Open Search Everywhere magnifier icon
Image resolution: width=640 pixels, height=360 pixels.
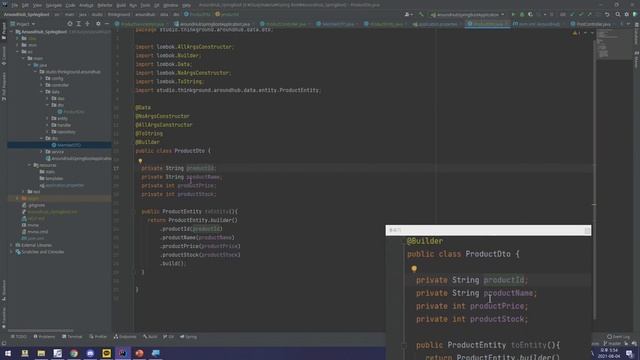click(618, 14)
